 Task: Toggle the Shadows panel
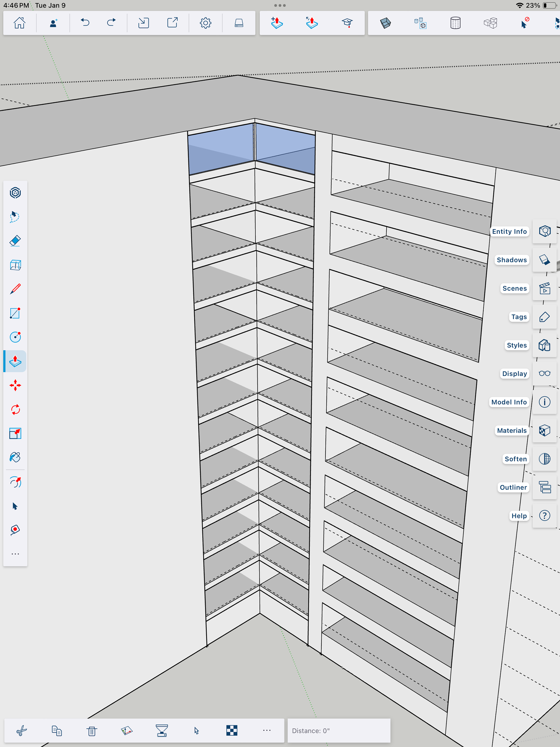[545, 260]
